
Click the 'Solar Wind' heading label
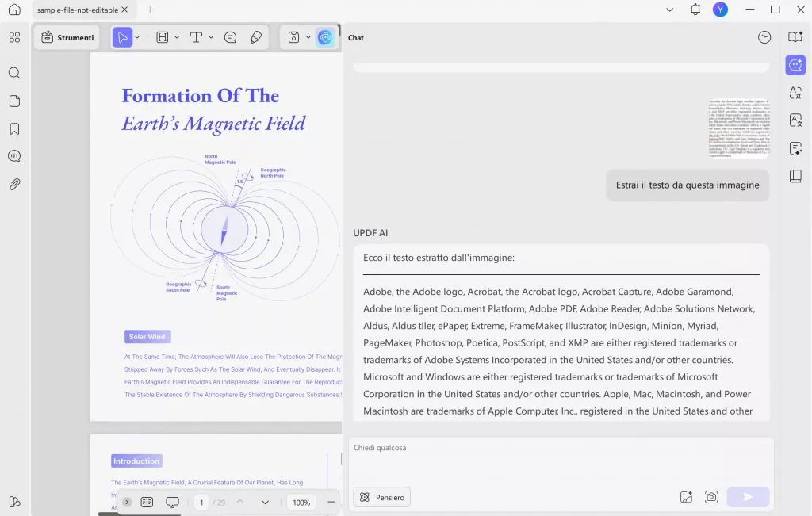(x=147, y=336)
